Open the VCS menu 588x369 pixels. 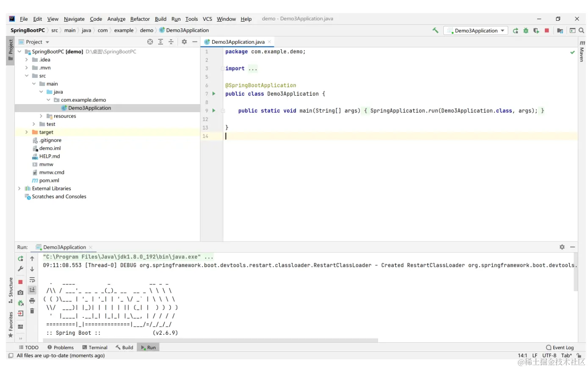click(x=207, y=19)
